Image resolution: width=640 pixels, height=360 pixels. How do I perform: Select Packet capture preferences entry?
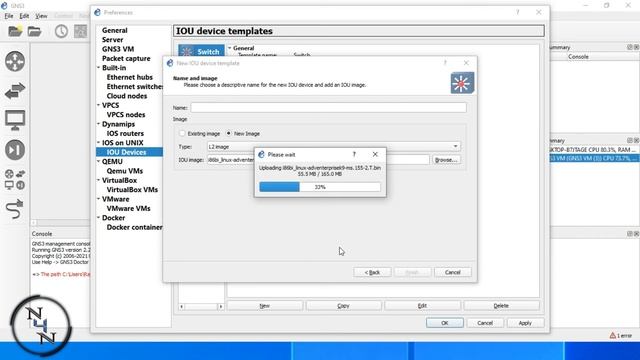(x=126, y=58)
